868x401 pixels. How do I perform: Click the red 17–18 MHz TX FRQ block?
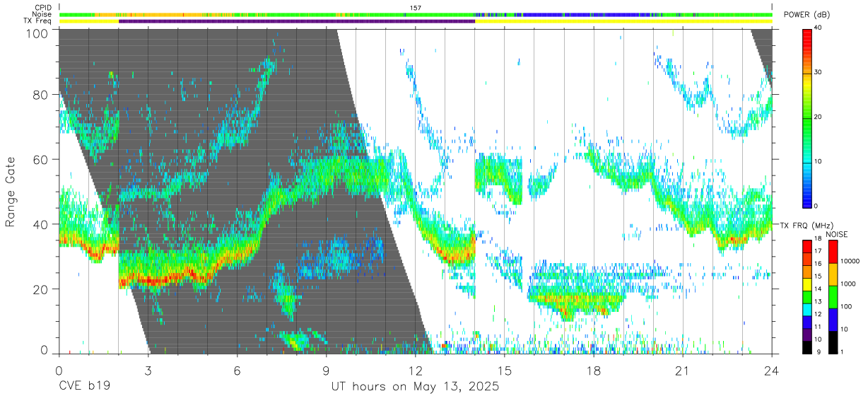pyautogui.click(x=807, y=246)
